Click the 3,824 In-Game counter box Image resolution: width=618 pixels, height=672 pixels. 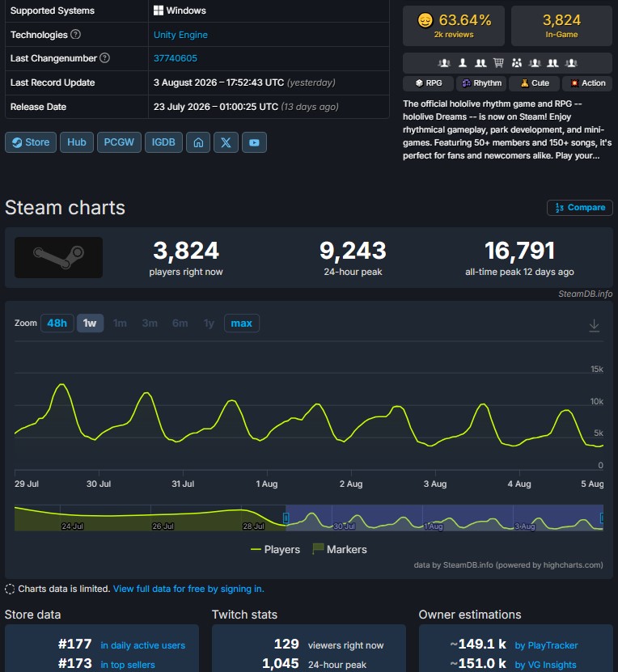click(561, 26)
